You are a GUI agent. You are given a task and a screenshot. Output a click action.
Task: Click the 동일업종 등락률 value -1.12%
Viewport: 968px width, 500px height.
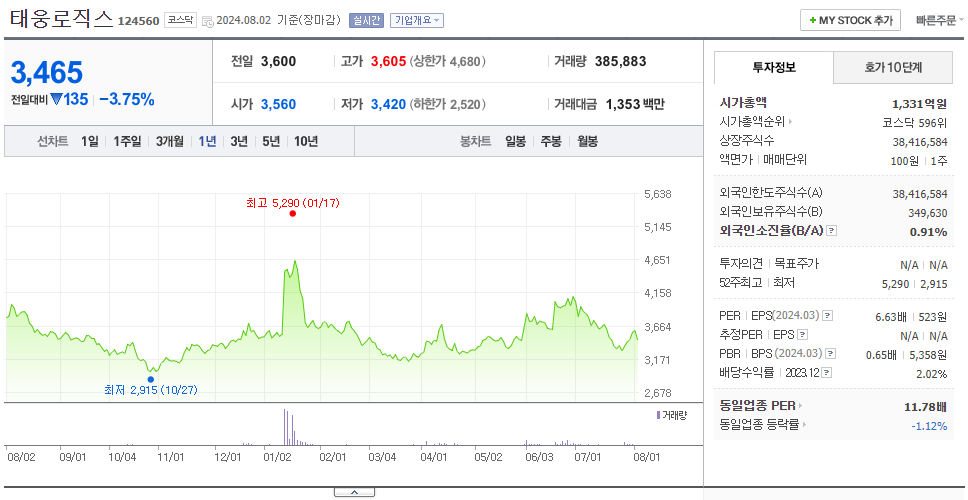coord(929,425)
